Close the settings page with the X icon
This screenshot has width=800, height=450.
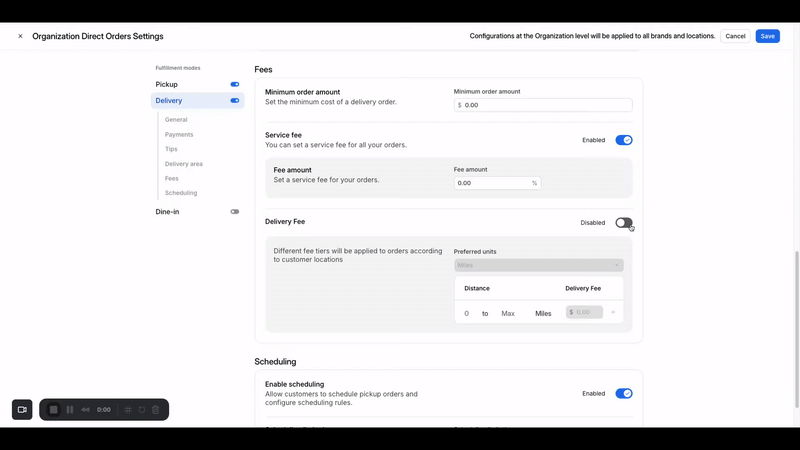(20, 36)
